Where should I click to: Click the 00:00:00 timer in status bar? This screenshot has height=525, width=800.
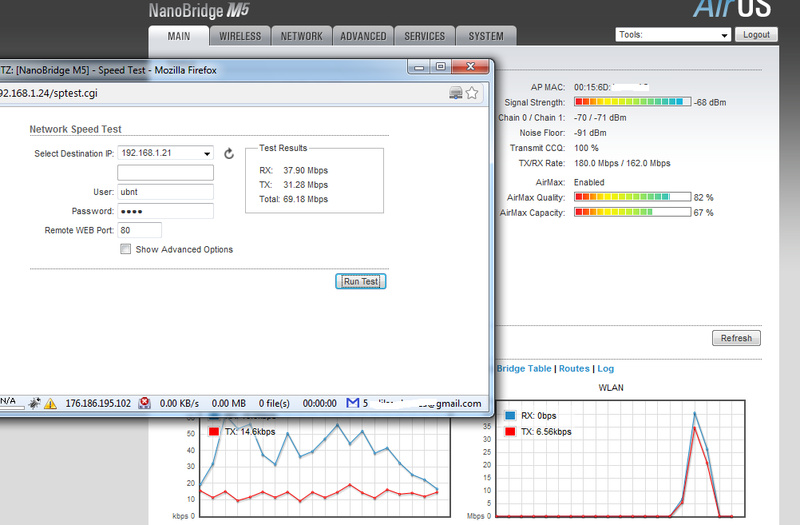tap(319, 403)
